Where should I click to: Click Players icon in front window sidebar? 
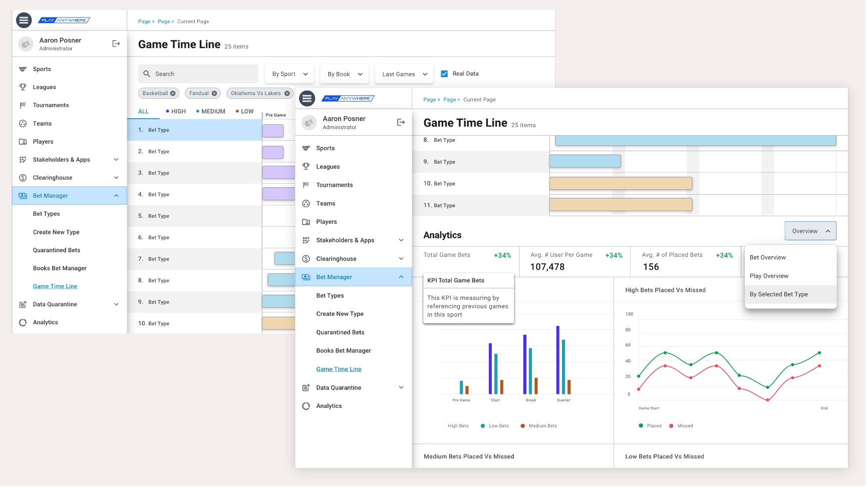(x=306, y=222)
